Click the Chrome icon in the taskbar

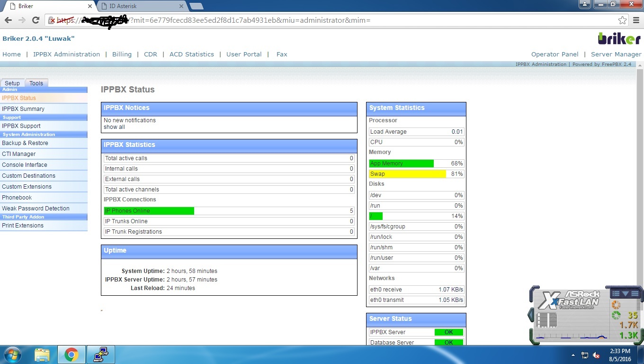point(72,355)
